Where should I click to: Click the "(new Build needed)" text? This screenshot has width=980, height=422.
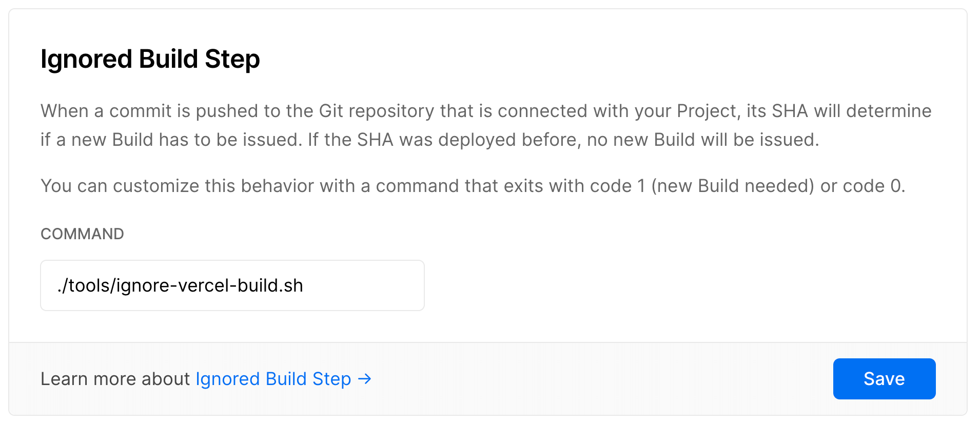click(733, 186)
